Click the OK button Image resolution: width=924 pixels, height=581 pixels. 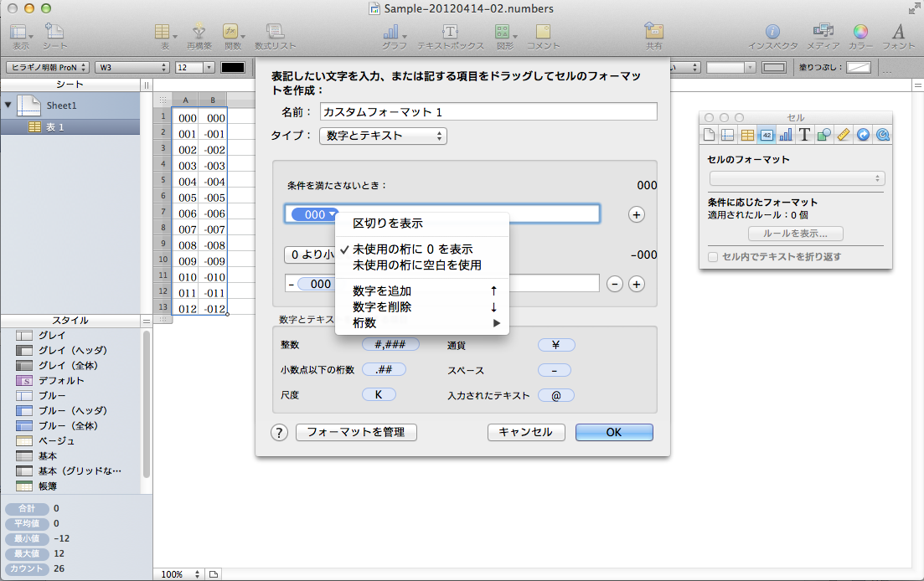[613, 432]
